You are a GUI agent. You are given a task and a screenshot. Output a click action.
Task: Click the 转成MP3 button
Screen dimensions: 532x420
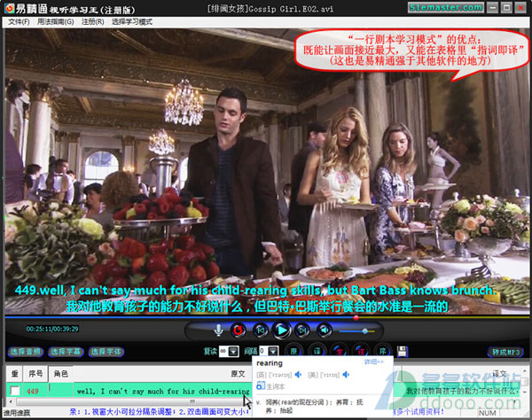[506, 352]
